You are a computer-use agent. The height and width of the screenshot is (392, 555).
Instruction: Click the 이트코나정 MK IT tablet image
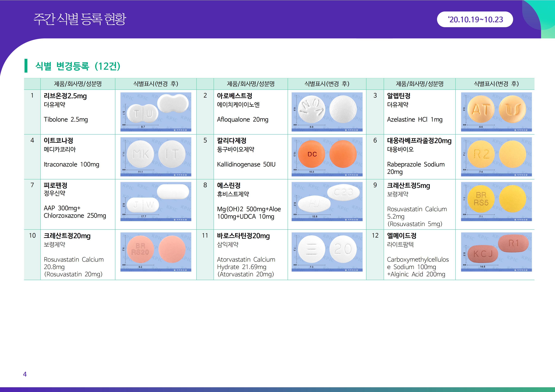[156, 156]
